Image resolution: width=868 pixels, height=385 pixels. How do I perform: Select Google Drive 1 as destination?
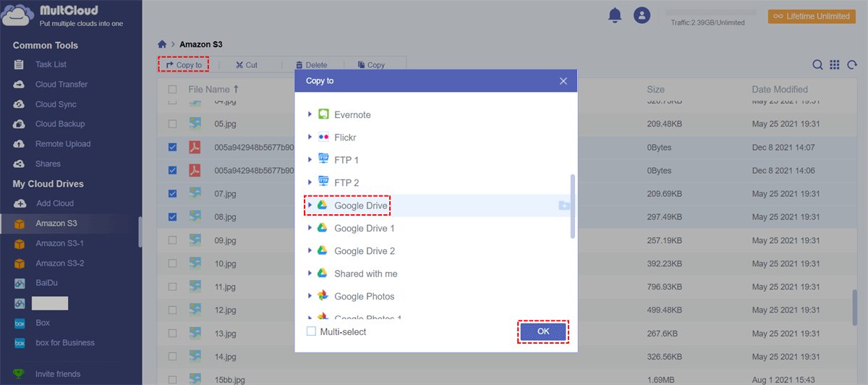pyautogui.click(x=365, y=229)
